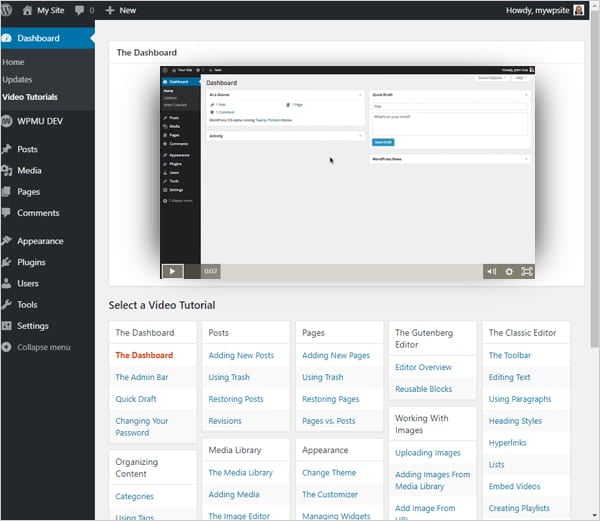Open Reusable Blocks tutorial
Viewport: 600px width, 521px height.
tap(423, 389)
